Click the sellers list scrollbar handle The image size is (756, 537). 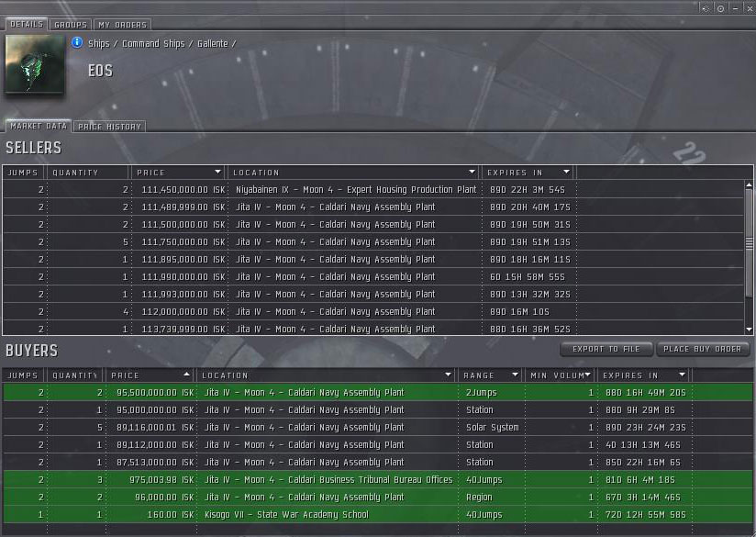749,243
